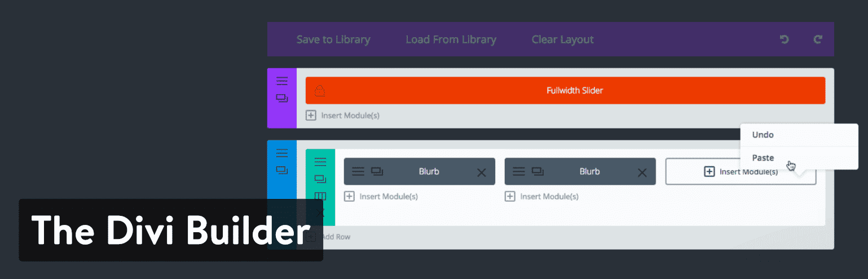Open settings of the second Blurb module
The width and height of the screenshot is (868, 279).
tap(519, 171)
